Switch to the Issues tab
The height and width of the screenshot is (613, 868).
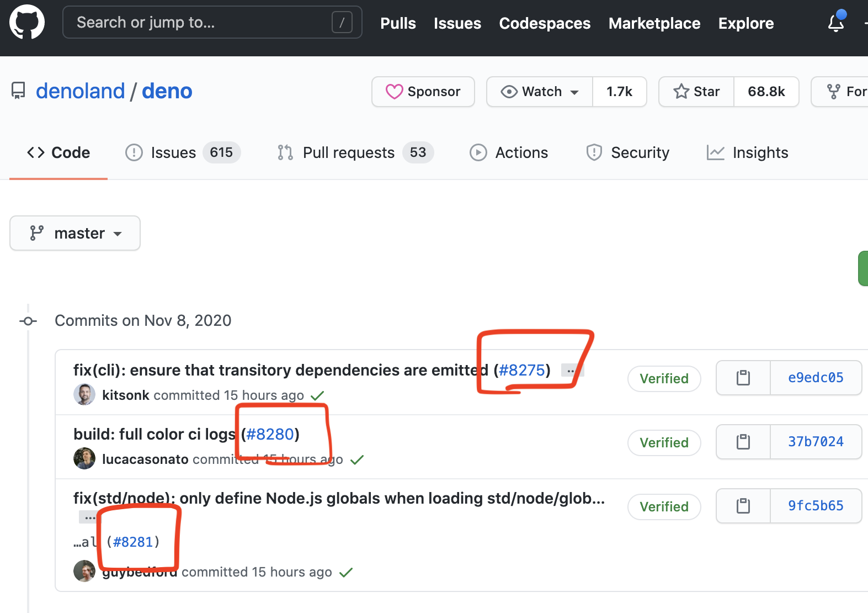183,152
